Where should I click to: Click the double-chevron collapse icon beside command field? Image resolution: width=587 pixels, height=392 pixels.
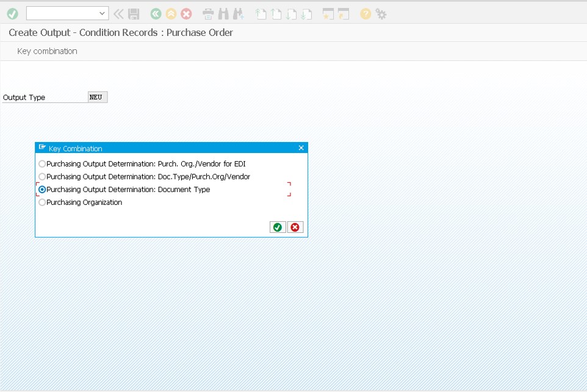pos(118,14)
